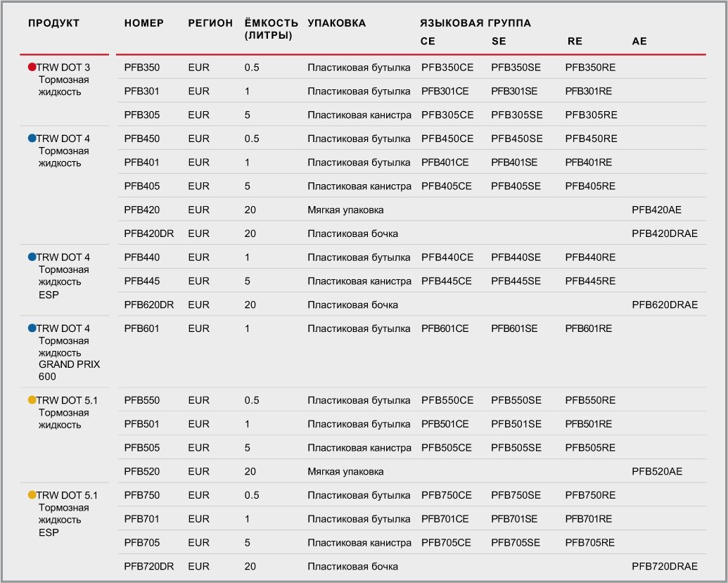Select the ЁМКОСТЬ (ЛИТРЫ) column header

click(x=271, y=30)
